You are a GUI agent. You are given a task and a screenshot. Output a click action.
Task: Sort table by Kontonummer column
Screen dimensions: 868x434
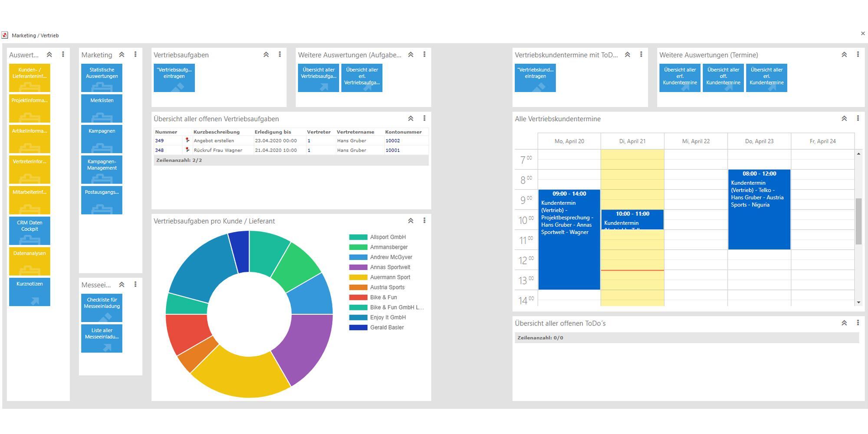403,132
